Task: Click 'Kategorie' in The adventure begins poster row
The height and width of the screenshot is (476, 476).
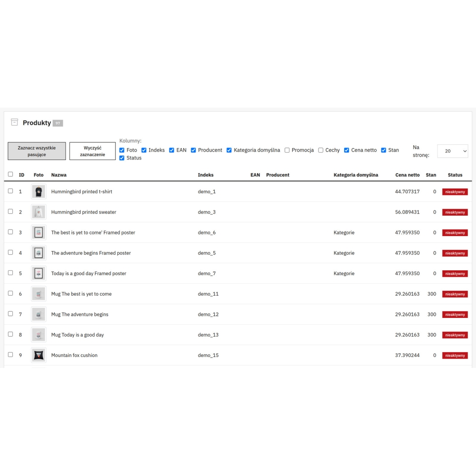Action: 344,253
